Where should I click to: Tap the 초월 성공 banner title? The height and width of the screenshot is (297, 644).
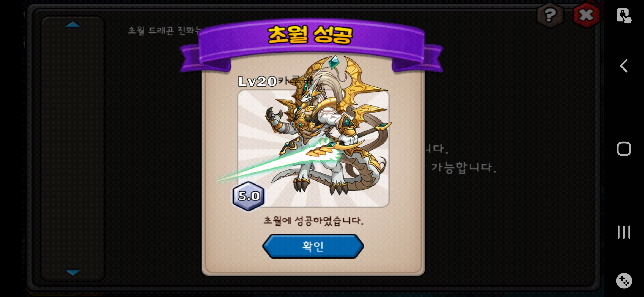click(x=310, y=35)
